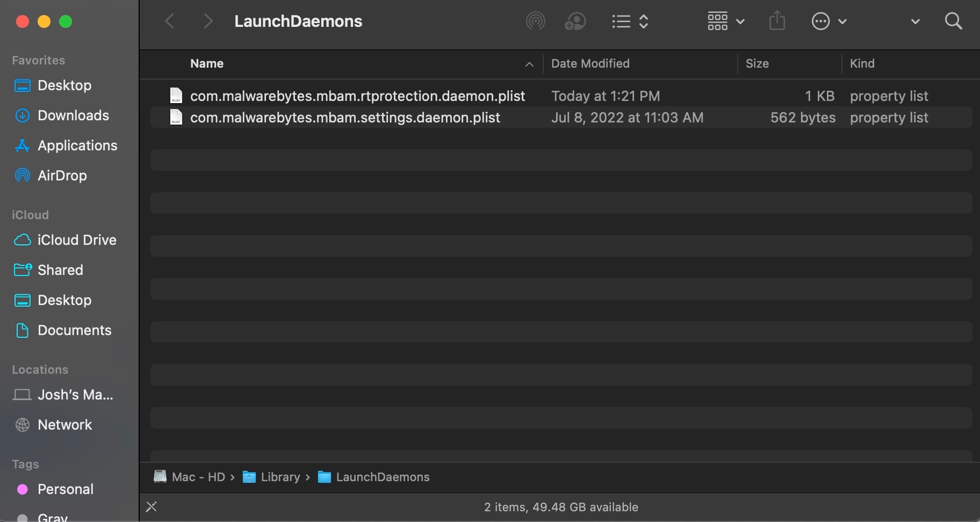Click the Share folder people icon in toolbar
This screenshot has height=522, width=980.
coord(575,21)
